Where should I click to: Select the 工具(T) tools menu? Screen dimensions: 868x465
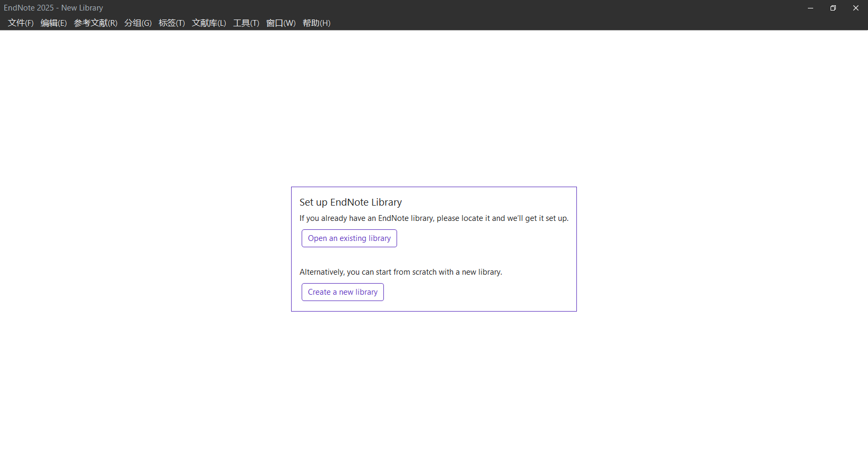[x=246, y=23]
